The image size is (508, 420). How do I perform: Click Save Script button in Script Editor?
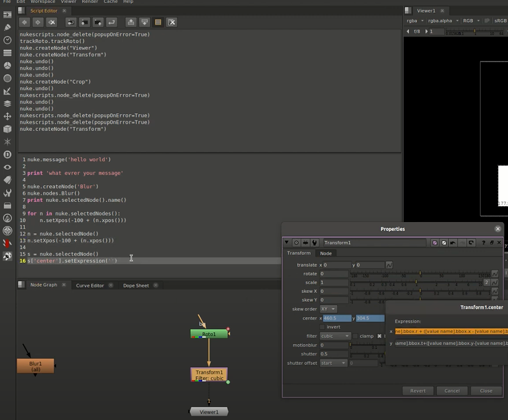98,22
